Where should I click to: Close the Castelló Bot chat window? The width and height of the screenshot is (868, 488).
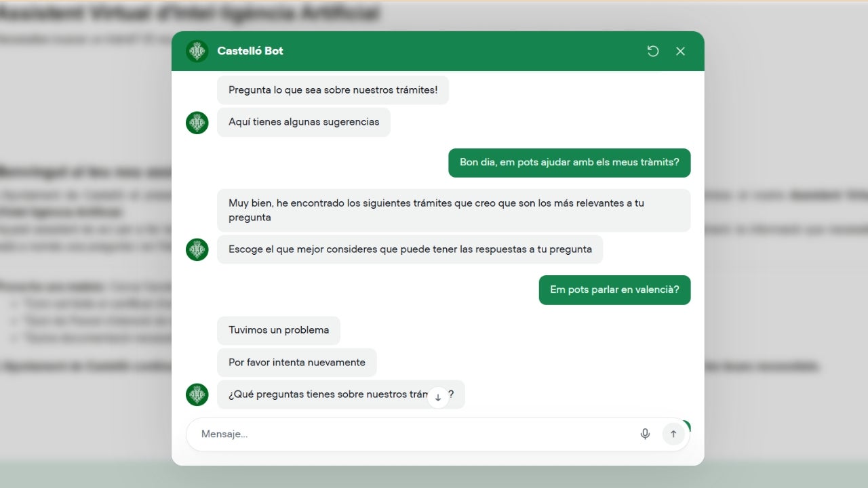(x=680, y=52)
